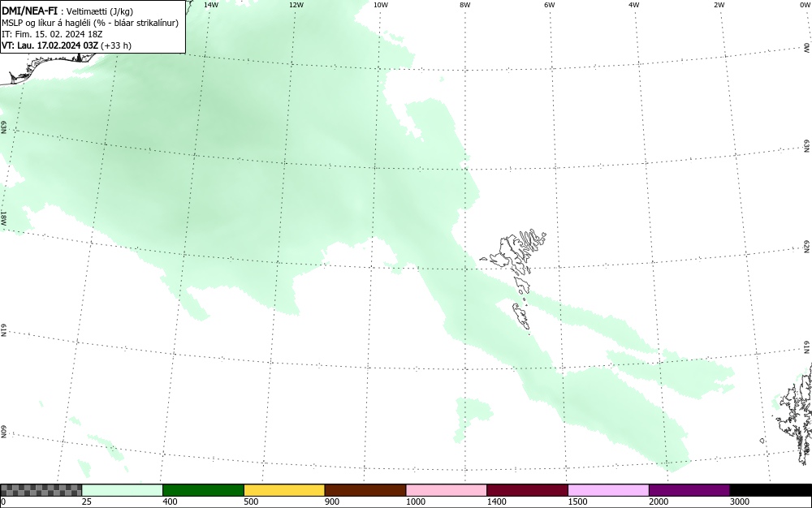The image size is (812, 508).
Task: Click the legend value "900"
Action: click(332, 502)
